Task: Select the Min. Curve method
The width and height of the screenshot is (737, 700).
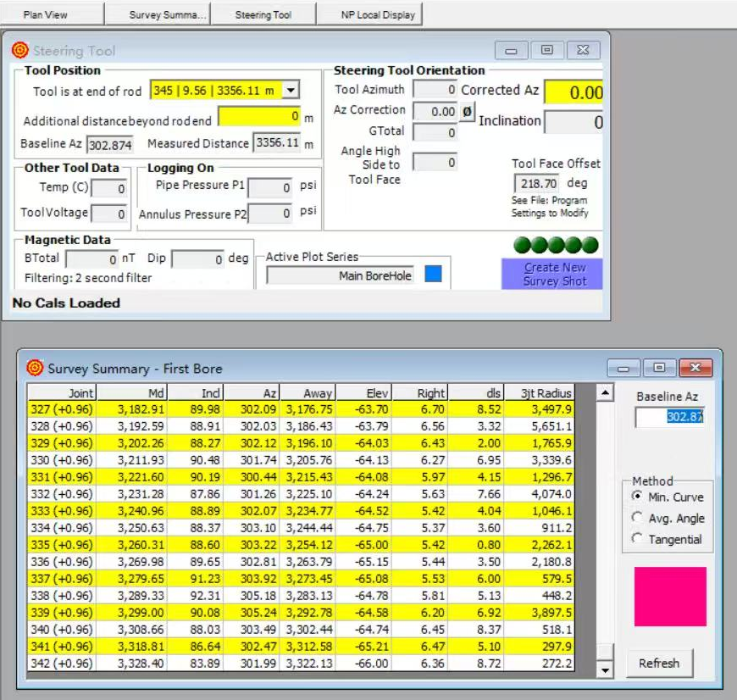Action: pyautogui.click(x=638, y=497)
